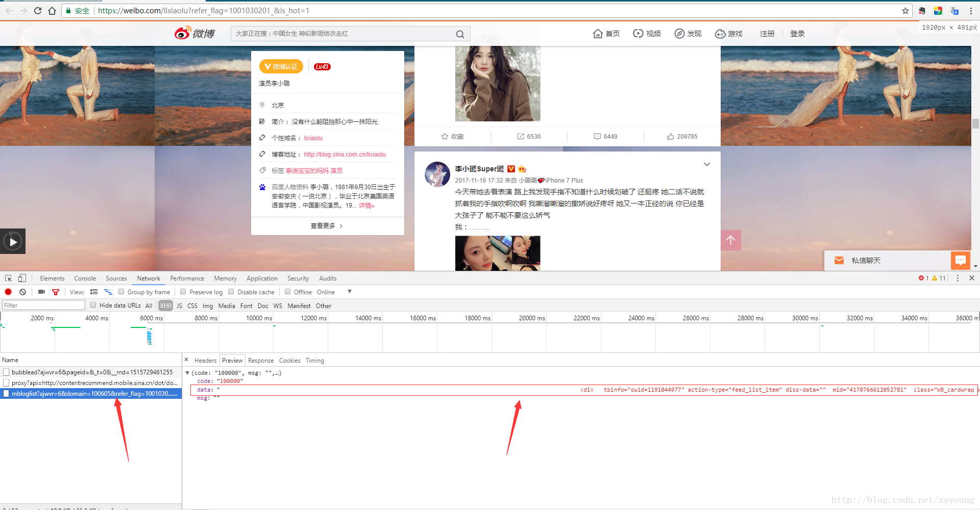
Task: Open the Response tab of request details
Action: point(261,361)
